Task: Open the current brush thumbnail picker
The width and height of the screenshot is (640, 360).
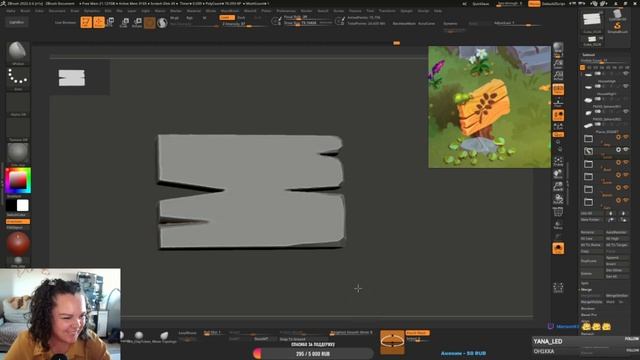Action: (x=18, y=53)
